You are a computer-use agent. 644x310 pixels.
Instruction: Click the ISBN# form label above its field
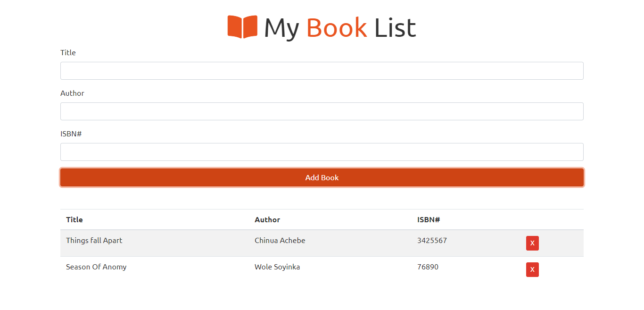pyautogui.click(x=71, y=134)
